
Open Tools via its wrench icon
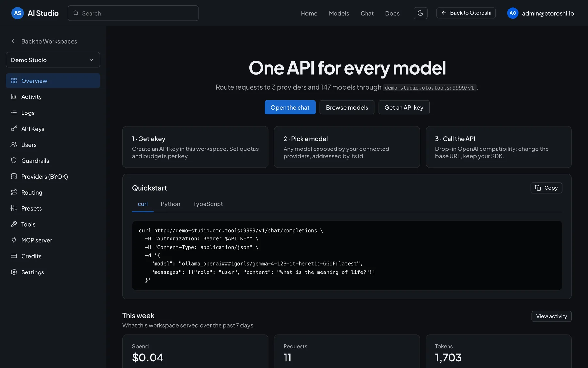point(14,224)
